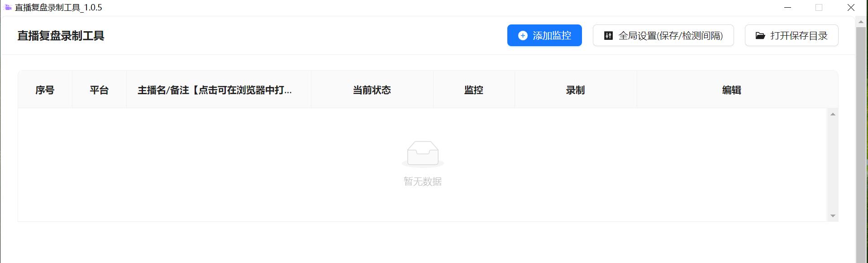Select the 平台 column header
This screenshot has width=868, height=263.
point(99,90)
